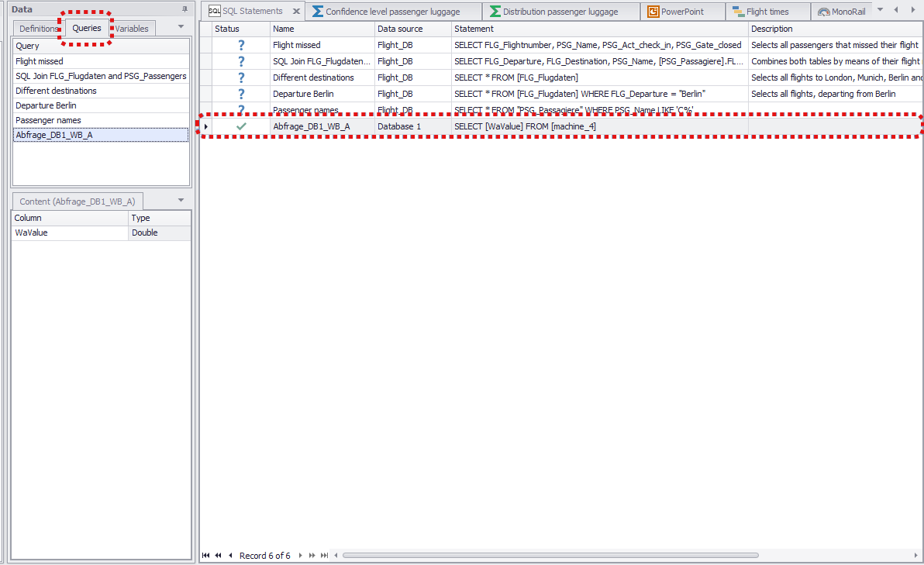Click status question mark for Flight missed
The width and height of the screenshot is (924, 565).
[x=241, y=45]
